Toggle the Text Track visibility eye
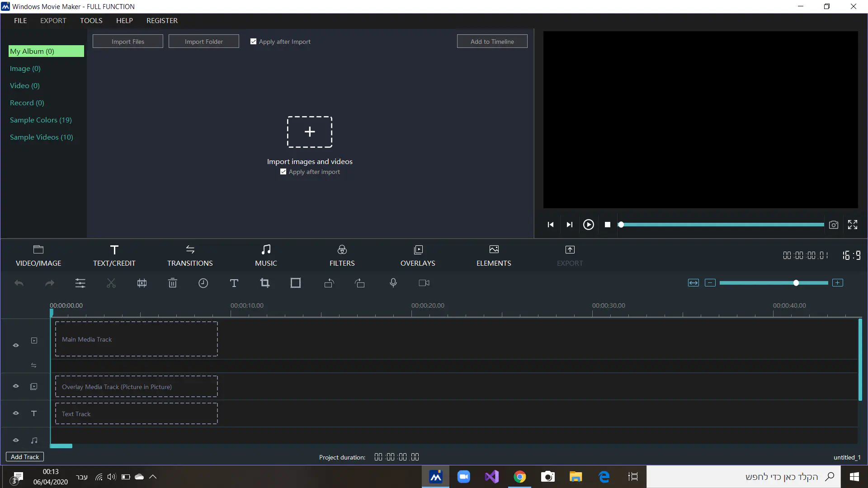This screenshot has height=488, width=868. (x=16, y=413)
